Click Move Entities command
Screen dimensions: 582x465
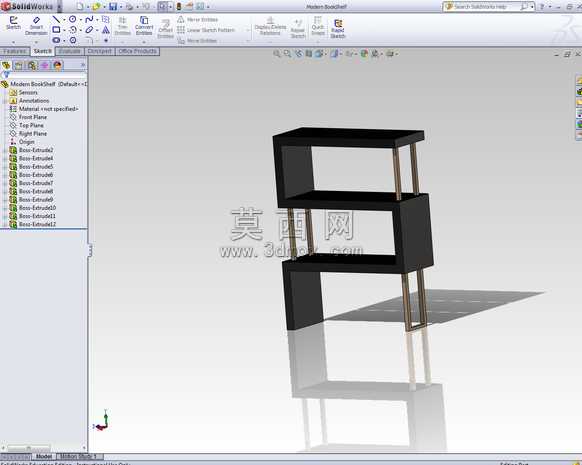tap(197, 41)
